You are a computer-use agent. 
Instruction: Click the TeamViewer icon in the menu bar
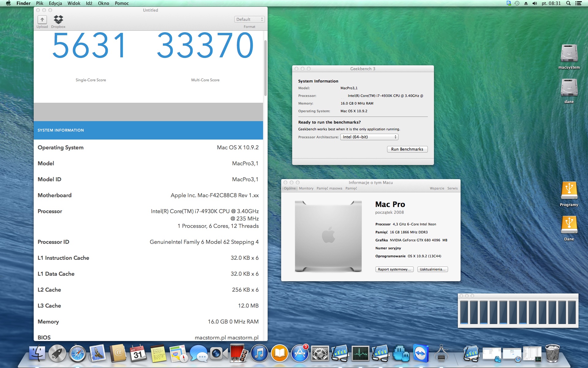(x=509, y=3)
